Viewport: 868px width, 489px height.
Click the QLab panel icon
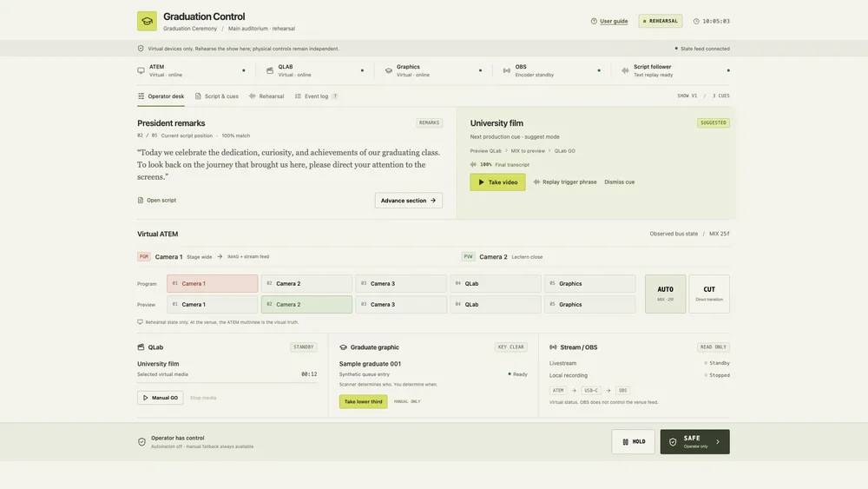(x=141, y=347)
